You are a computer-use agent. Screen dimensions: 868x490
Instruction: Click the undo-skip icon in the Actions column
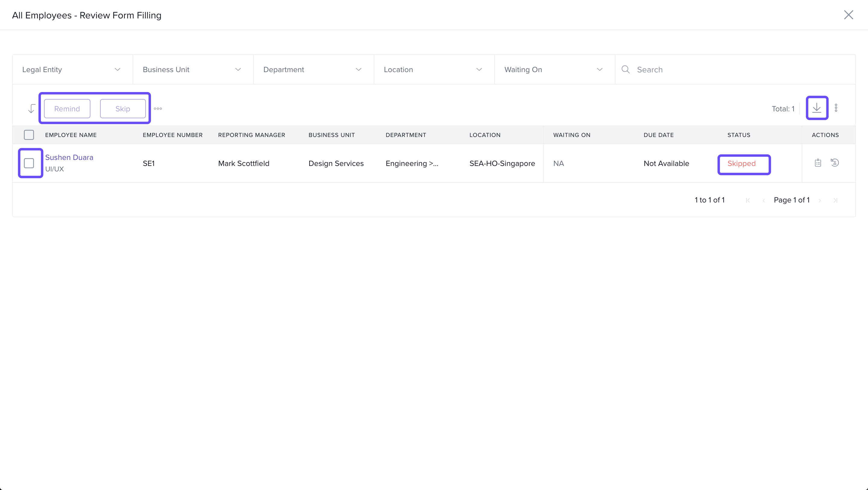click(x=835, y=163)
